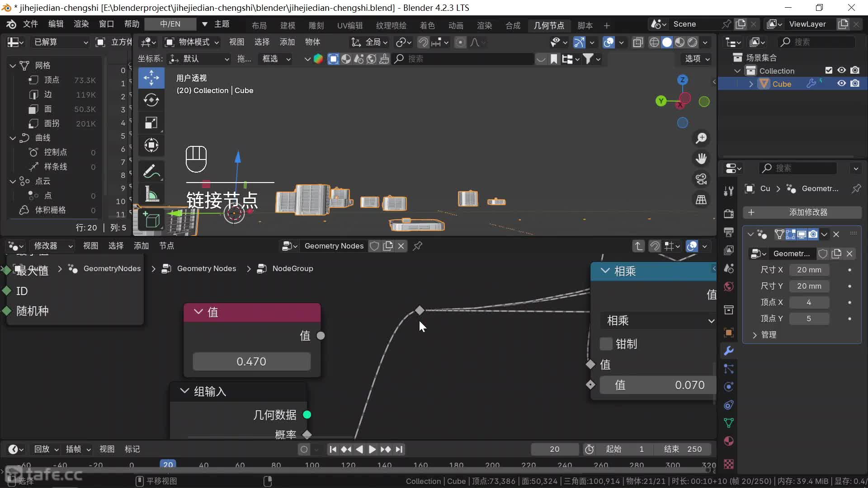Select the Rotate tool icon
This screenshot has height=488, width=868.
coord(151,100)
